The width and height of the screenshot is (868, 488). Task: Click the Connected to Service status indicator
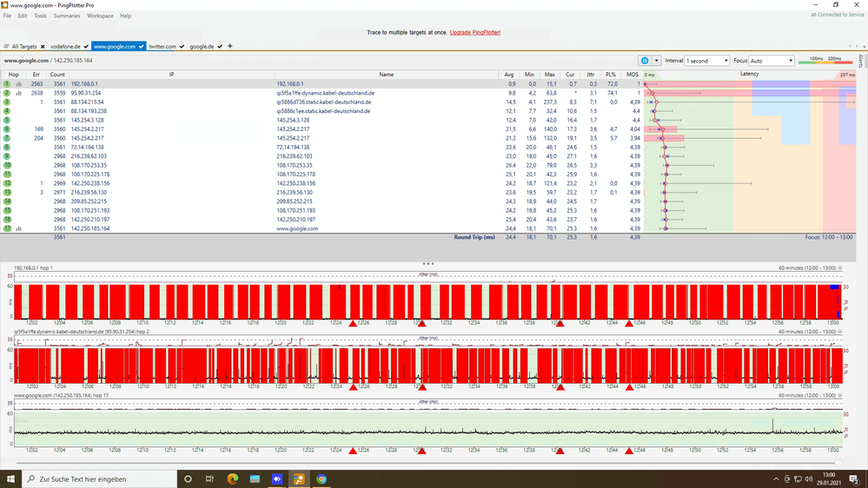pos(838,15)
